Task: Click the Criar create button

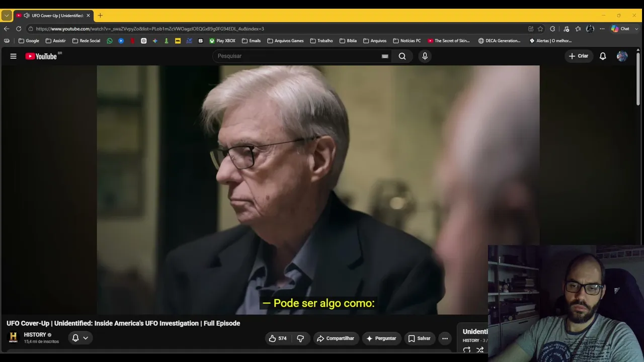Action: (x=578, y=56)
